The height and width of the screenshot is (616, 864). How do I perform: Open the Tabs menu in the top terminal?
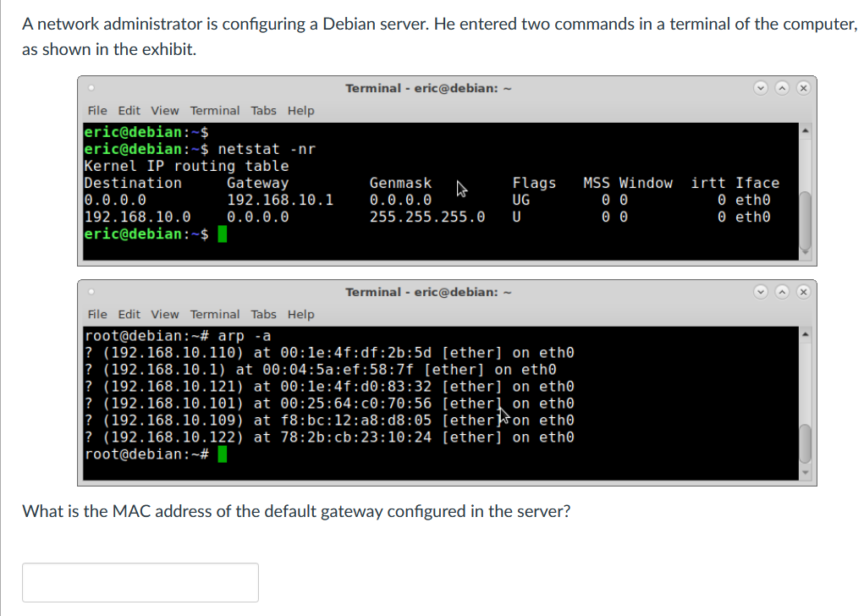263,110
